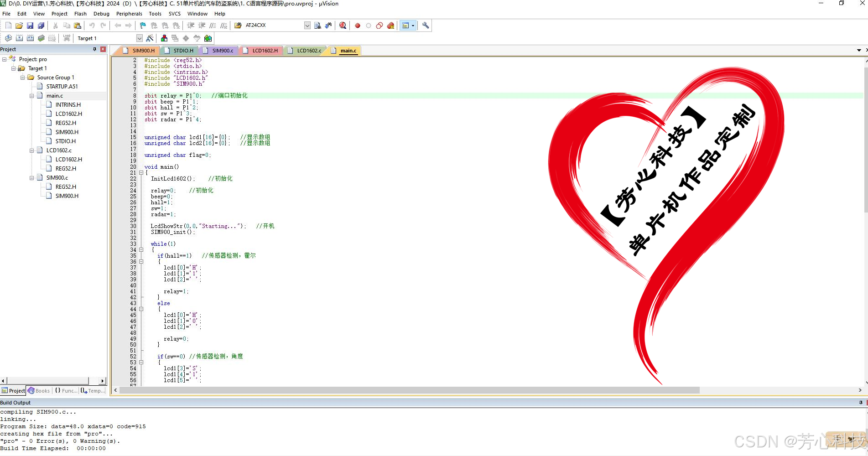Indent the selected lines using the indent icon
This screenshot has width=868, height=456.
pos(191,26)
